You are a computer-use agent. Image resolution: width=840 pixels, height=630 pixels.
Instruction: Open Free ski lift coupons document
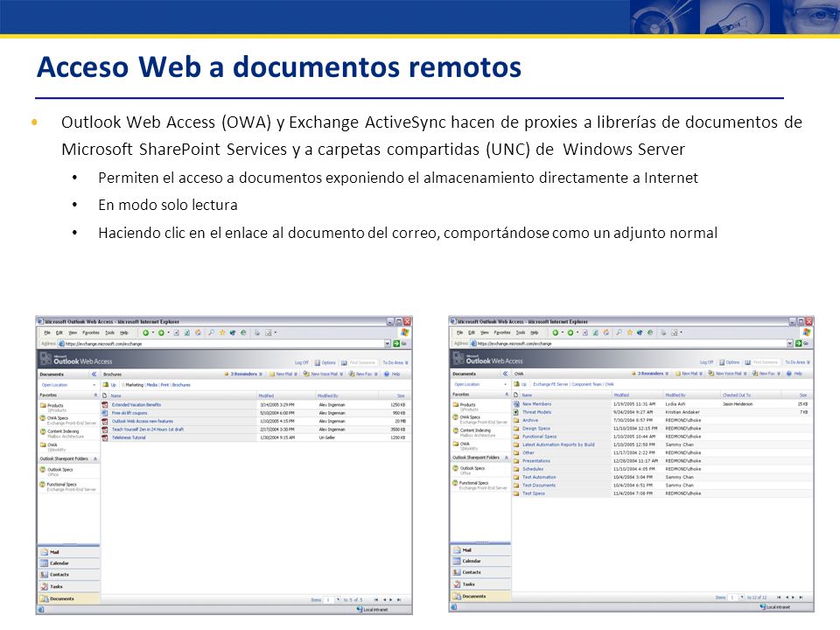[x=129, y=413]
